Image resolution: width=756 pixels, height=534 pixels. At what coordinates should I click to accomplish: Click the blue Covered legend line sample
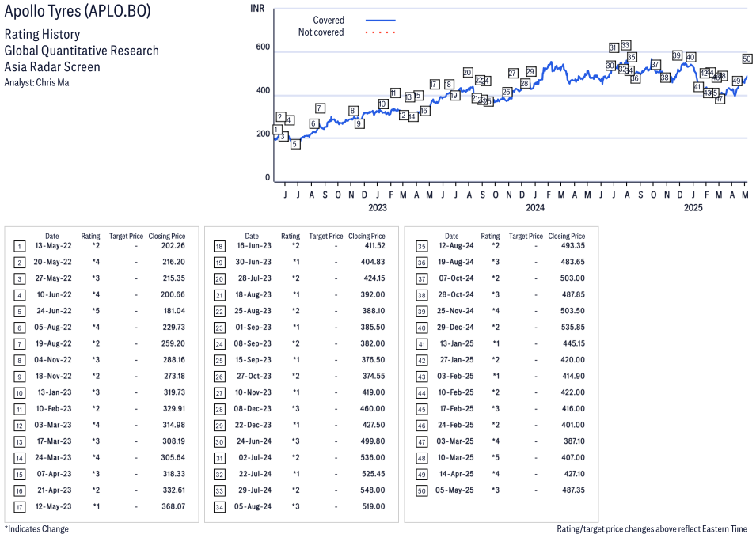[x=381, y=21]
